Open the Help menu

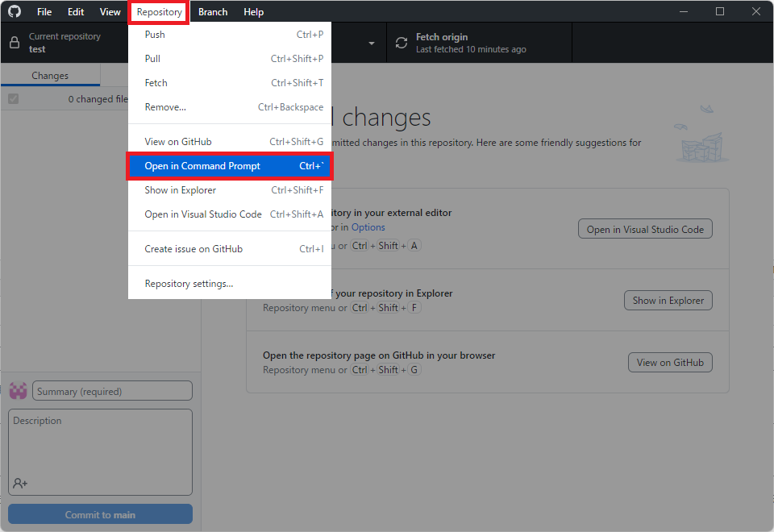(253, 12)
